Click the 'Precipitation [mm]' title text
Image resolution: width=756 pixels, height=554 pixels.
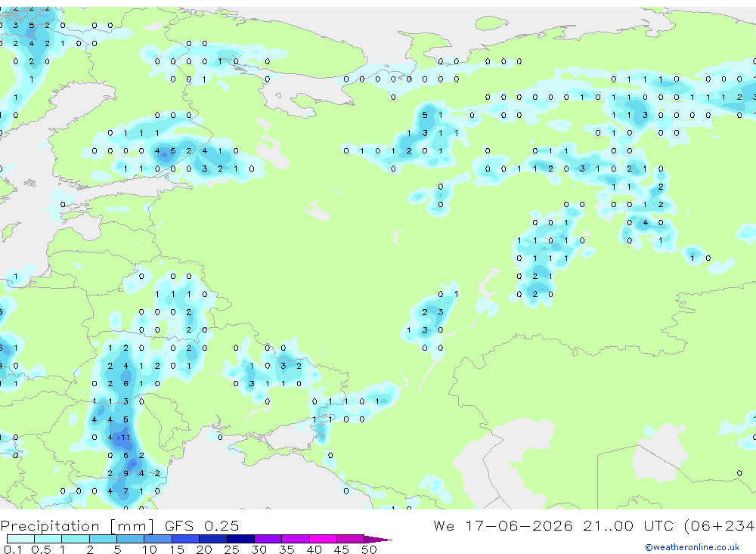(x=77, y=526)
